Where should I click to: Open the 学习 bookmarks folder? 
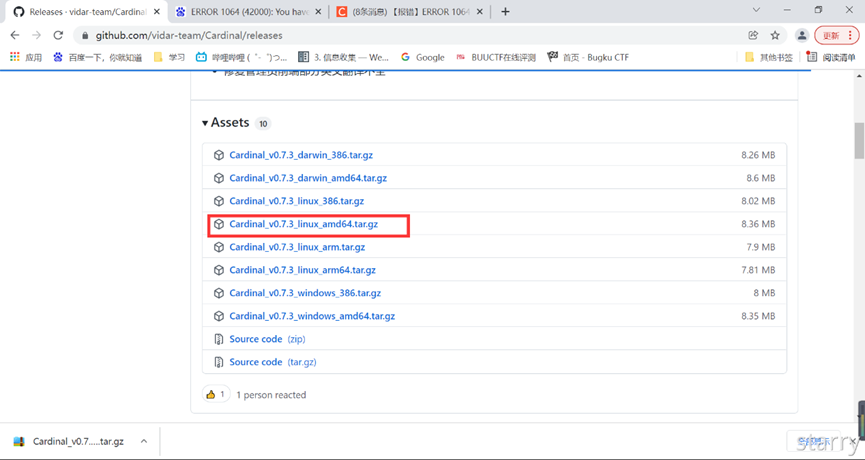(169, 57)
